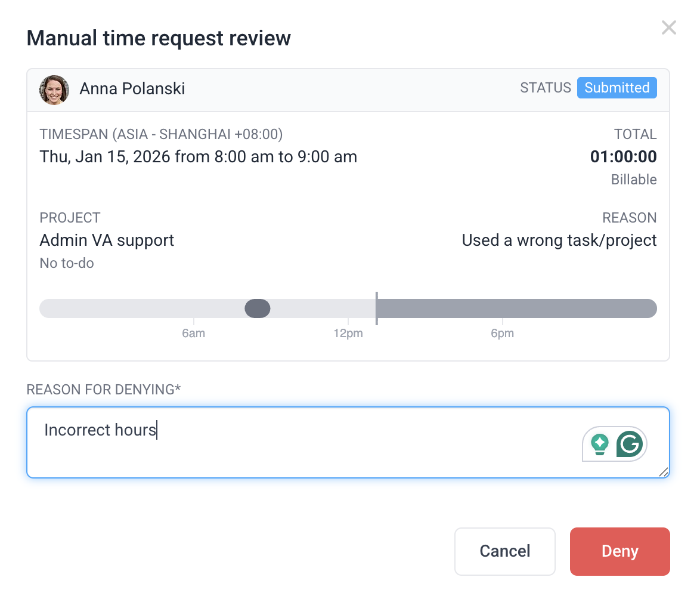The height and width of the screenshot is (605, 700).
Task: Click the 'No to-do' text under project
Action: click(67, 263)
